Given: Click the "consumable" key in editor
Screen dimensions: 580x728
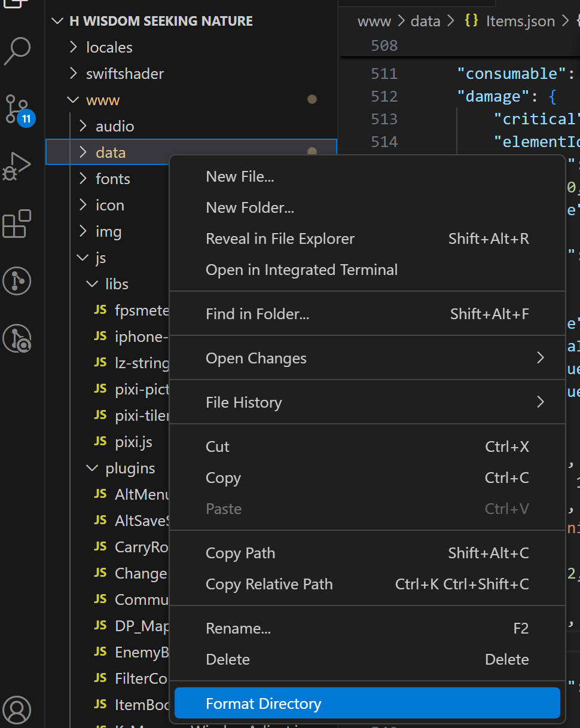Looking at the screenshot, I should pyautogui.click(x=511, y=74).
